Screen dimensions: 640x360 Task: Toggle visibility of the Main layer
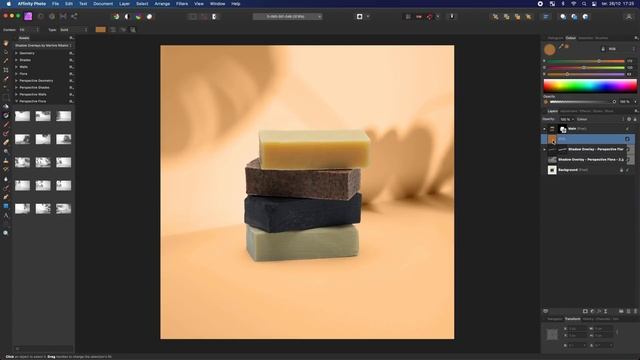(x=627, y=129)
